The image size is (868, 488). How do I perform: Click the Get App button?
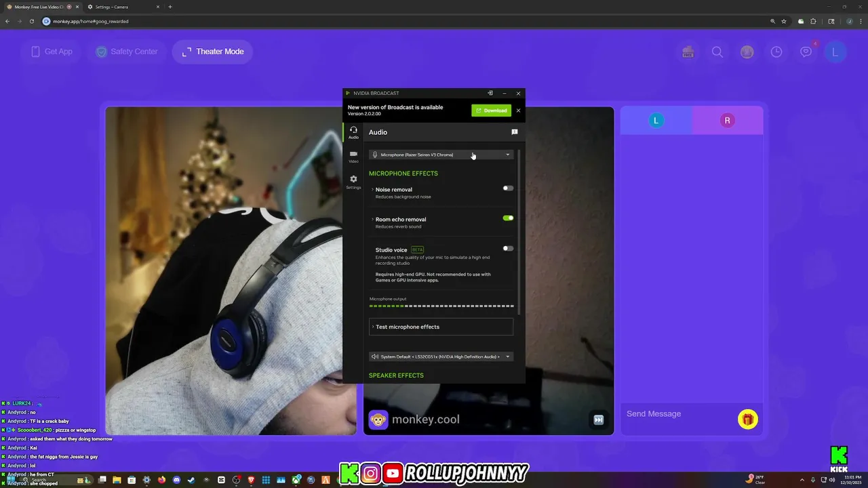click(x=51, y=52)
